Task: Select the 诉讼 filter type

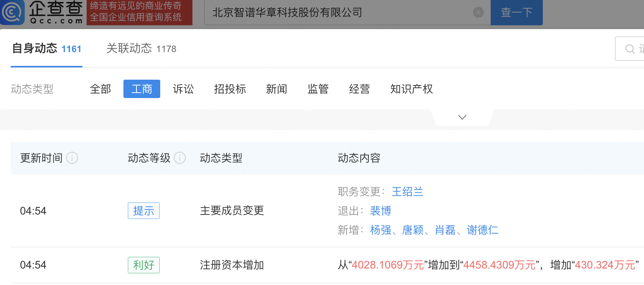Action: coord(183,89)
